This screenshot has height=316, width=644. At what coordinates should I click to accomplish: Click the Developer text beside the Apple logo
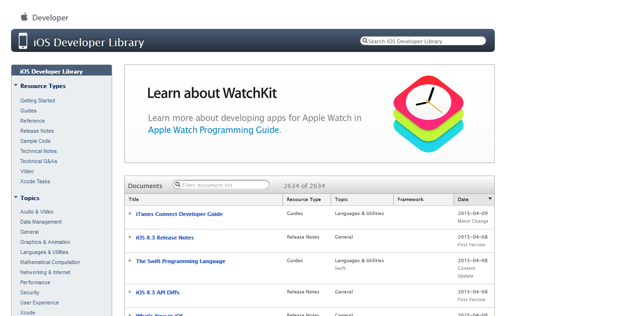50,18
